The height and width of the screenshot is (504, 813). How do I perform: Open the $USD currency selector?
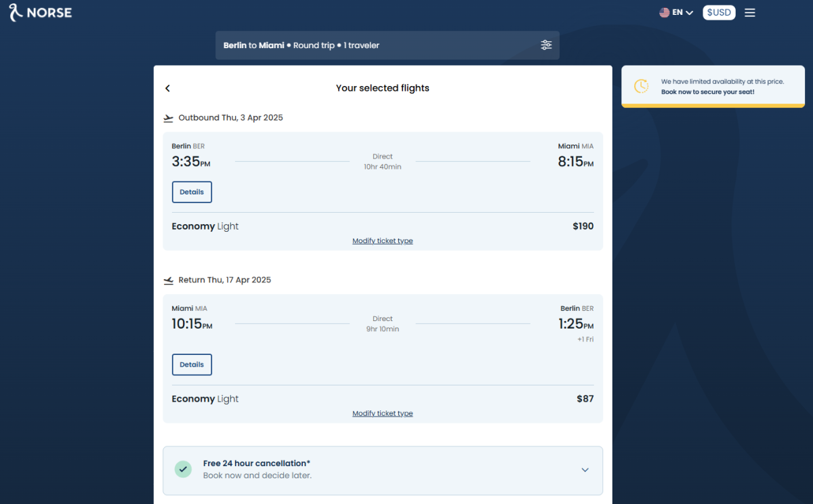pos(719,12)
